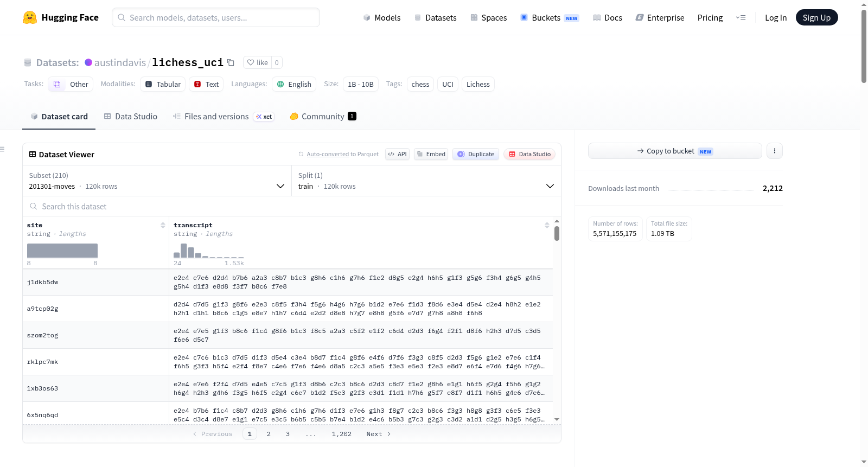Sort the transcript column using sort arrows
868x467 pixels.
(x=547, y=225)
